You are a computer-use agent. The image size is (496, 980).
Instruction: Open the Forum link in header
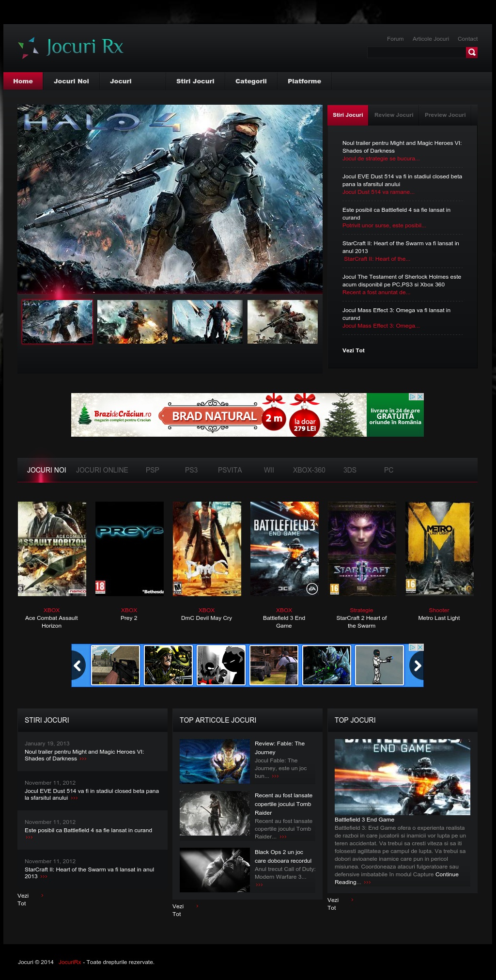coord(395,39)
